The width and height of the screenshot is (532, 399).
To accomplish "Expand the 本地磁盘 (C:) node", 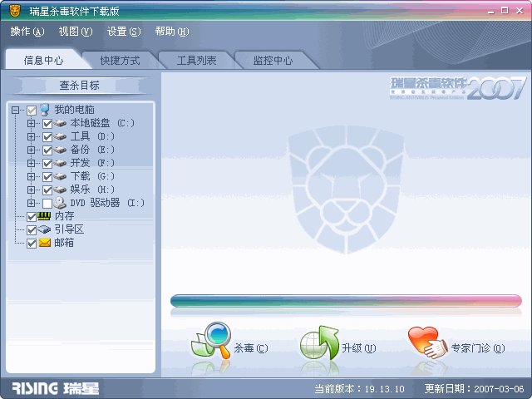I will pos(32,123).
